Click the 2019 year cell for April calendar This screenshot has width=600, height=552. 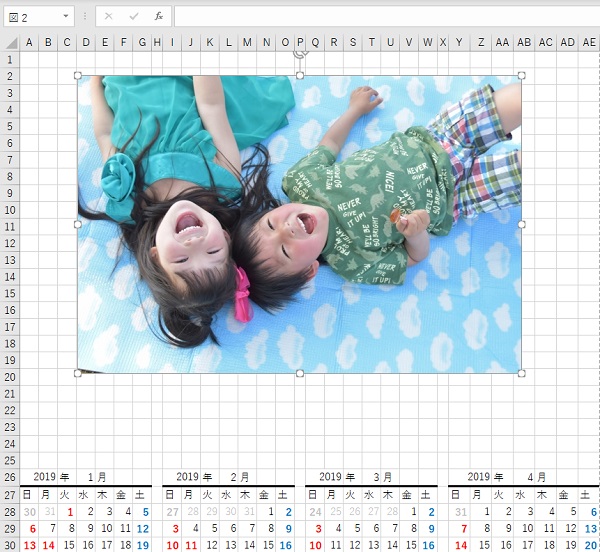pyautogui.click(x=479, y=477)
